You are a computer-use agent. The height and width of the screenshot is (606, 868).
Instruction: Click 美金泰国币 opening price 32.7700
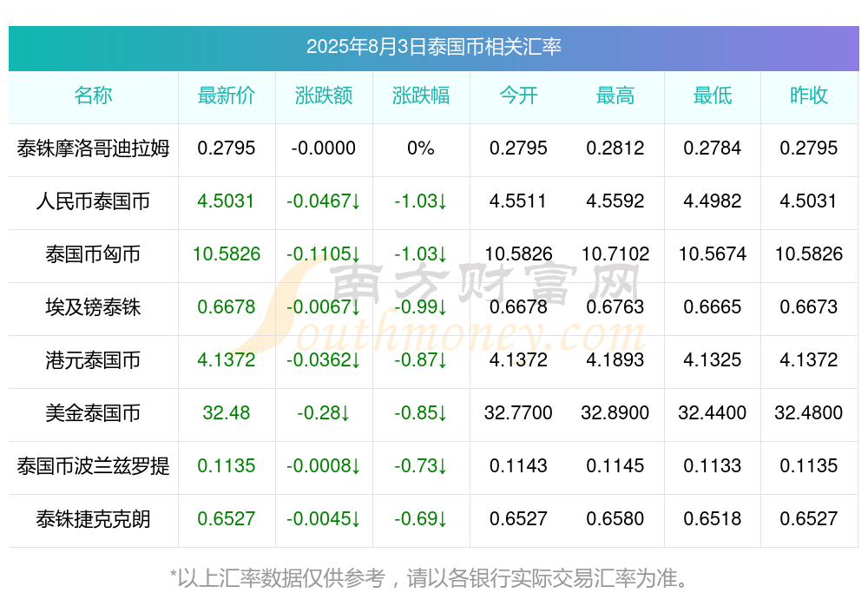pyautogui.click(x=518, y=413)
